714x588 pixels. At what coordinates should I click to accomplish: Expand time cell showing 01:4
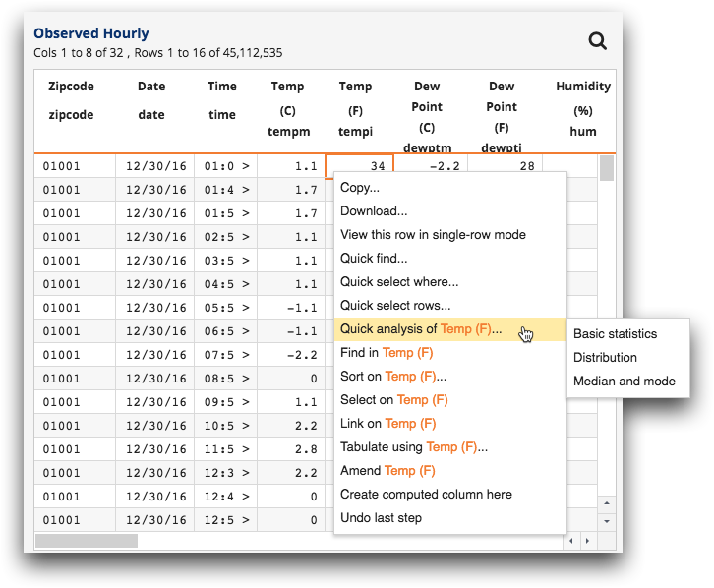pyautogui.click(x=246, y=190)
